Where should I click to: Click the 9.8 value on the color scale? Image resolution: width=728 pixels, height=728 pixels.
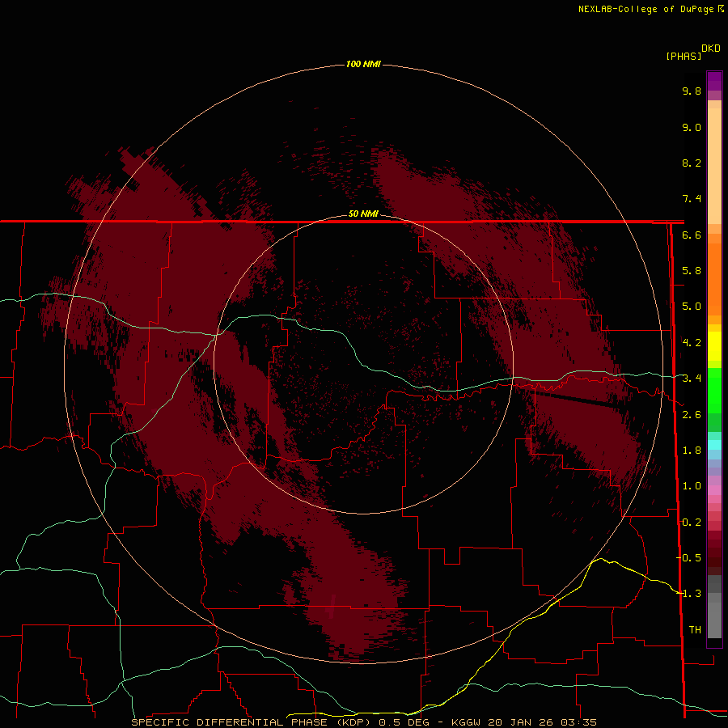tap(692, 91)
